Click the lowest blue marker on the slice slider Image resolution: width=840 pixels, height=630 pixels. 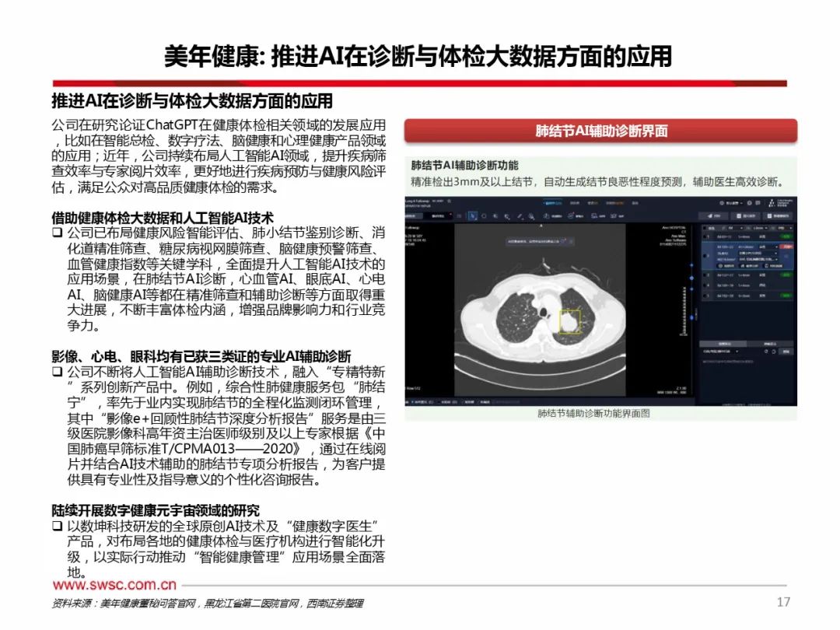(691, 317)
